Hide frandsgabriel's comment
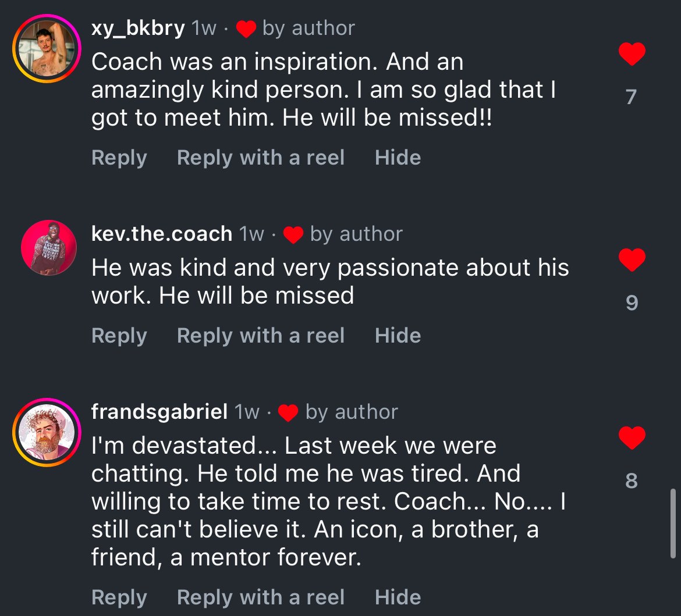Image resolution: width=681 pixels, height=616 pixels. coord(398,598)
